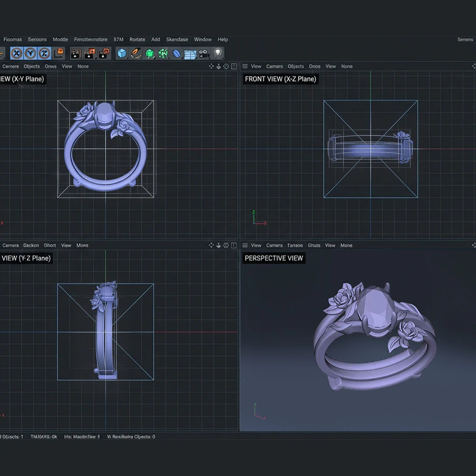Viewport: 476px width, 476px height.
Task: Open the Window menu
Action: (x=203, y=40)
